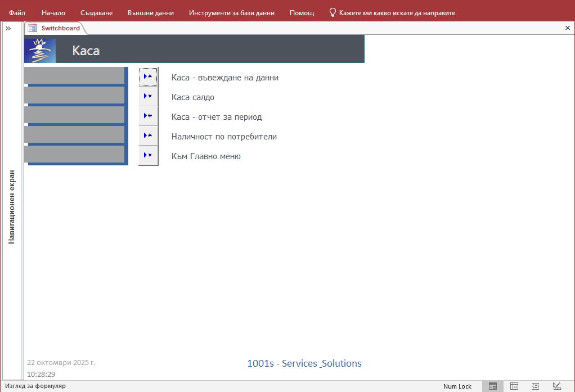Select the Външни данни ribbon tab
575x392 pixels.
[x=151, y=12]
